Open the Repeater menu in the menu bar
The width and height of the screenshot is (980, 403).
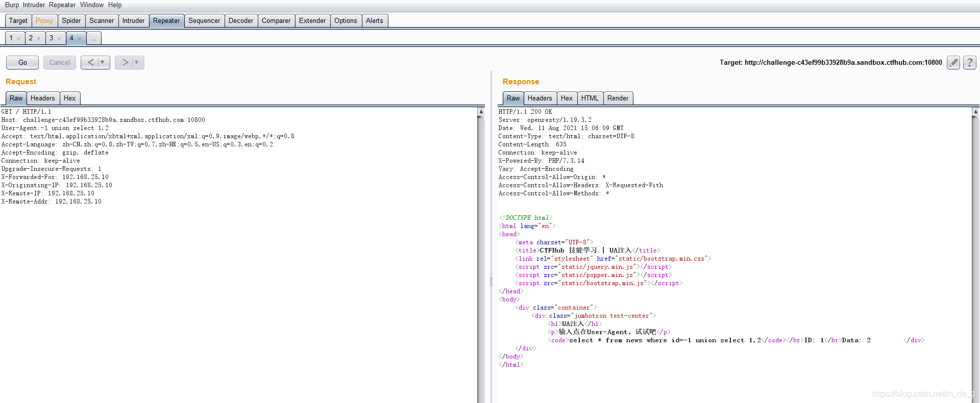pos(62,5)
